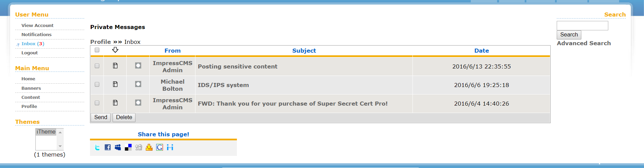
Task: Go to Banners in Main Menu
Action: (31, 88)
